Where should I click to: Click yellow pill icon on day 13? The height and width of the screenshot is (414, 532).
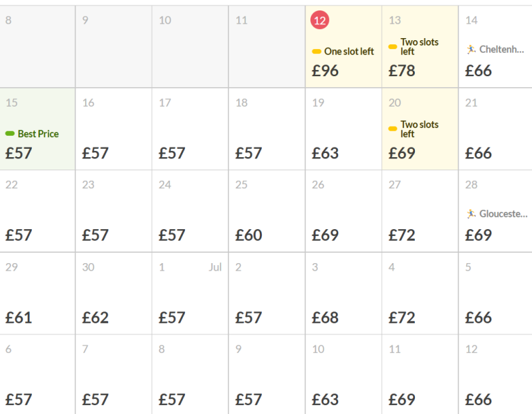pyautogui.click(x=393, y=47)
